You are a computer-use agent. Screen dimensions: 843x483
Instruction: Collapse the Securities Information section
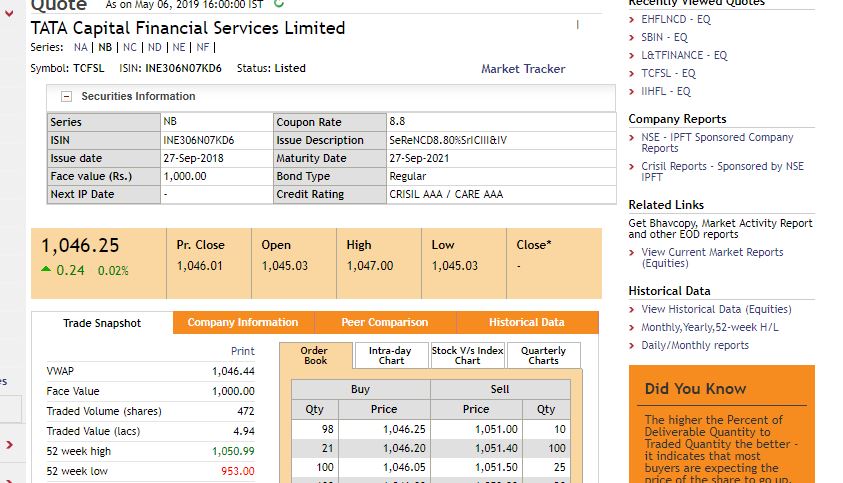tap(67, 97)
